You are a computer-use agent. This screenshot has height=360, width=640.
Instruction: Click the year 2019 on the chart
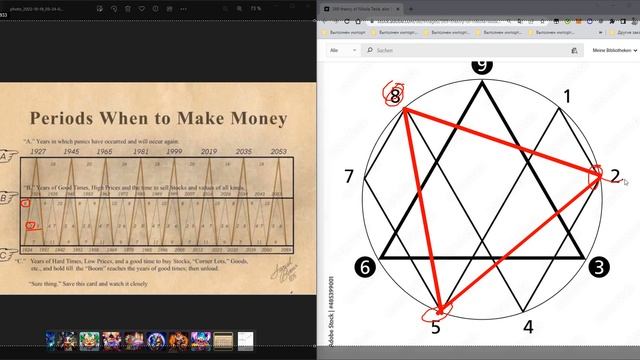click(x=209, y=151)
